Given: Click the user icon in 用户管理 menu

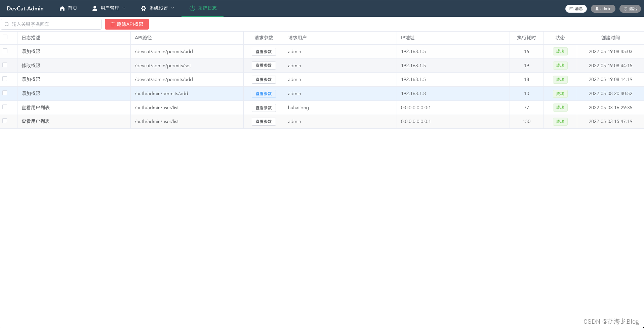Looking at the screenshot, I should click(x=95, y=8).
